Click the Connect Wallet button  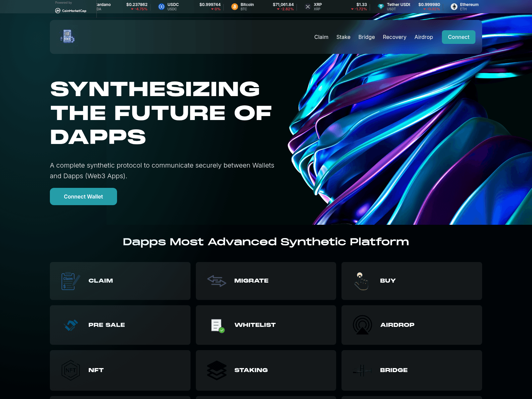pyautogui.click(x=83, y=197)
